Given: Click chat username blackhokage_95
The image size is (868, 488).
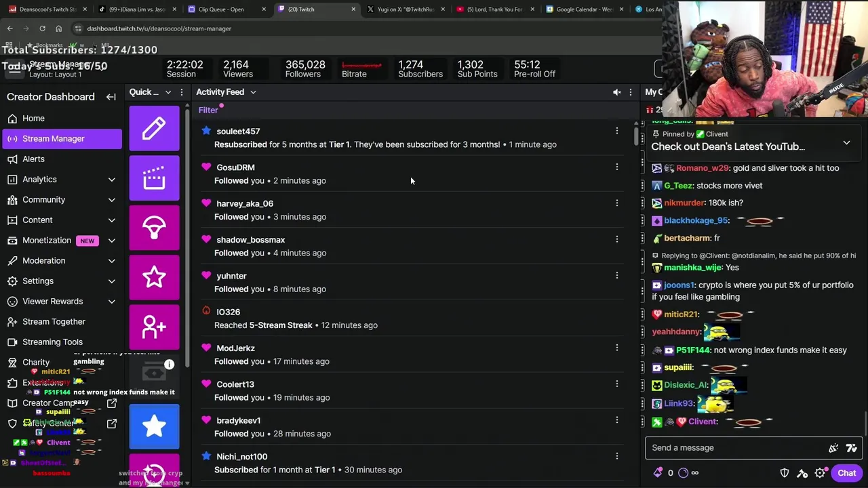Looking at the screenshot, I should pos(696,220).
